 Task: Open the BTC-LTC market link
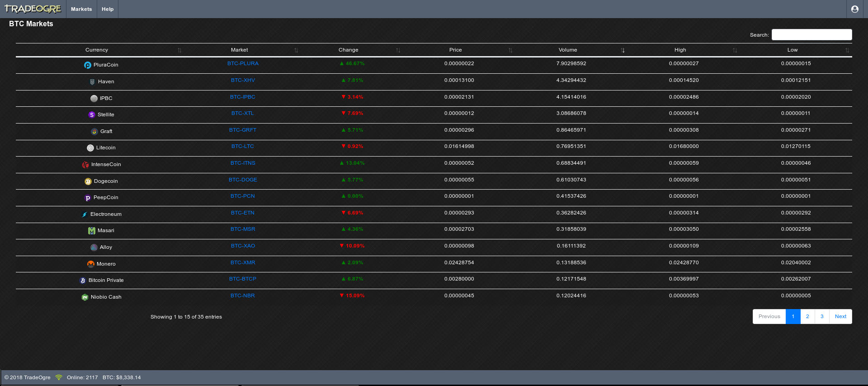243,147
